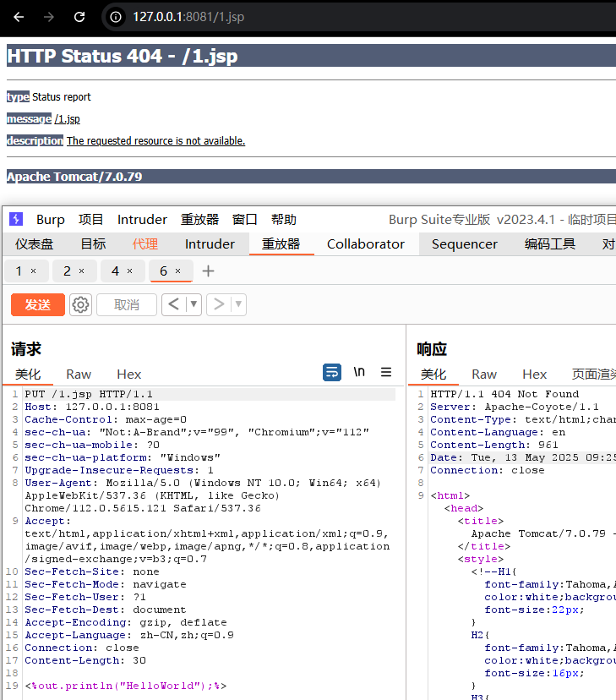Switch to the Sequencer tab
This screenshot has height=700, width=616.
[x=465, y=243]
